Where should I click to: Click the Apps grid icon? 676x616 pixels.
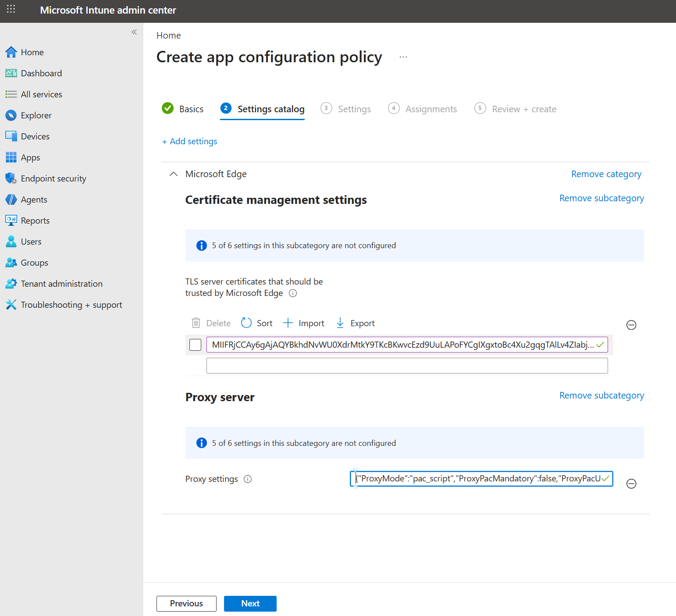tap(11, 157)
